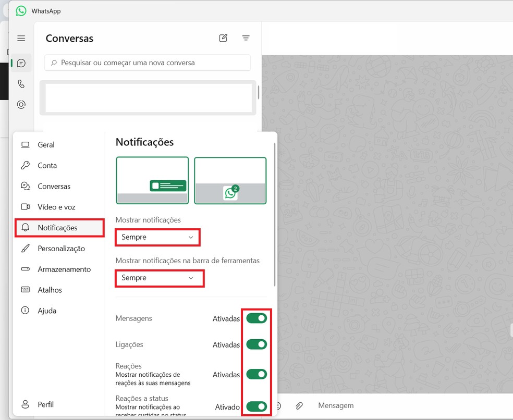
Task: Open the chat filter icon
Action: pos(246,38)
